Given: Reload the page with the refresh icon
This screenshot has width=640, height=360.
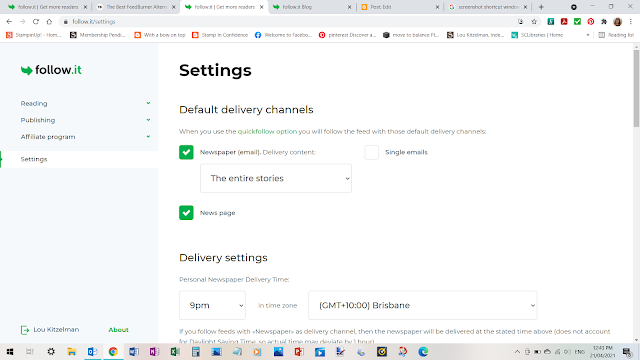Looking at the screenshot, I should (36, 22).
